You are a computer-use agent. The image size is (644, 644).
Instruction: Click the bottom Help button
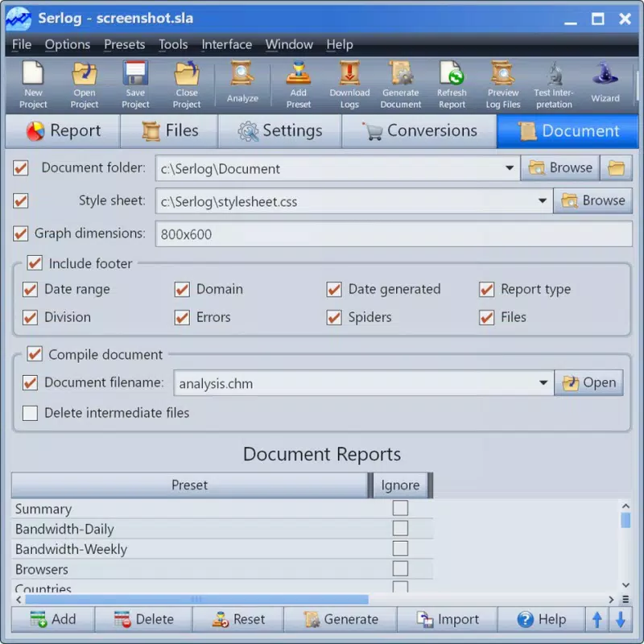point(541,619)
